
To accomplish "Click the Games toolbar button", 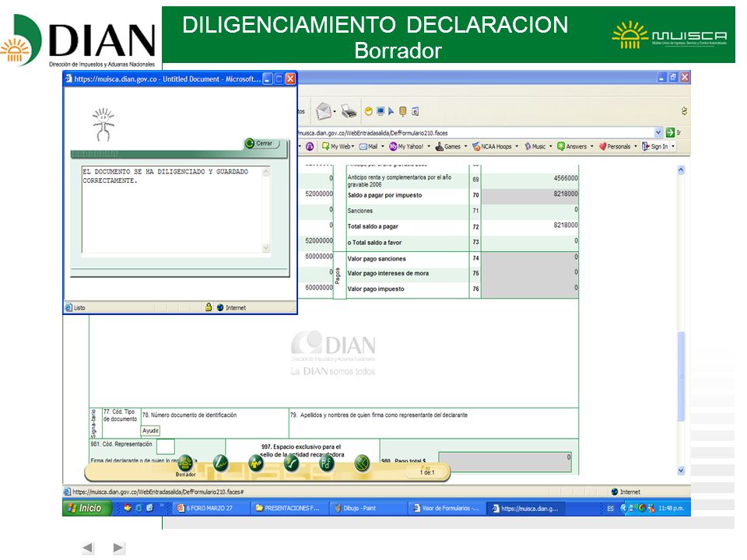I will point(448,147).
